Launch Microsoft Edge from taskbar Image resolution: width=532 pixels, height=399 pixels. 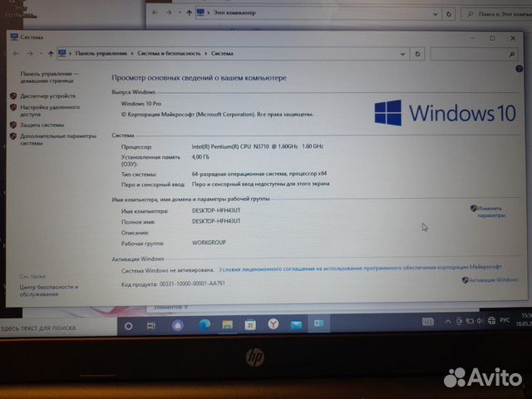point(204,325)
